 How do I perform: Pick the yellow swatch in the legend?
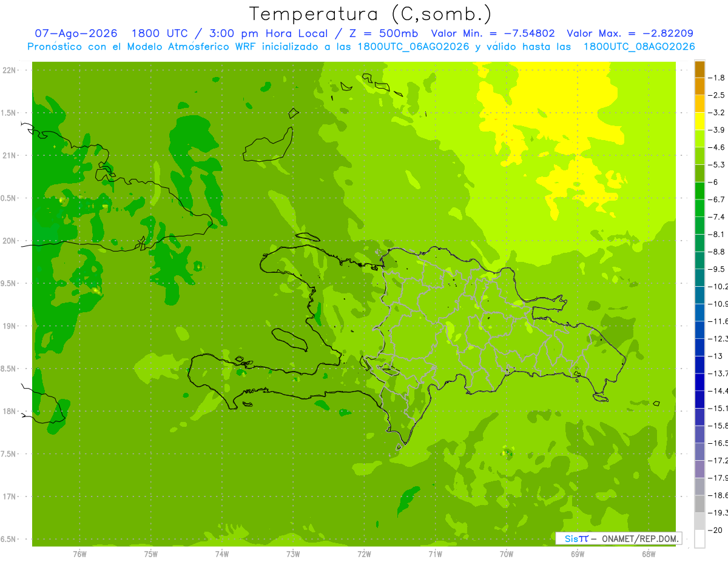[700, 121]
